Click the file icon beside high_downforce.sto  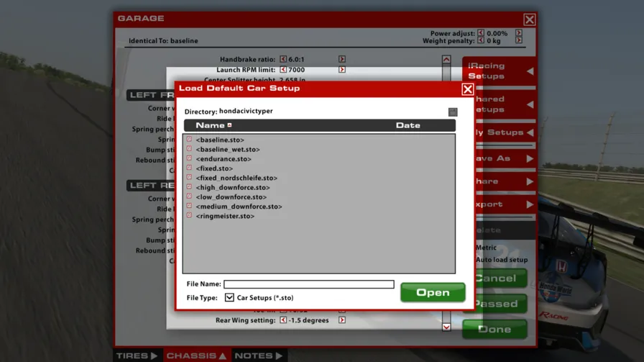coord(189,186)
